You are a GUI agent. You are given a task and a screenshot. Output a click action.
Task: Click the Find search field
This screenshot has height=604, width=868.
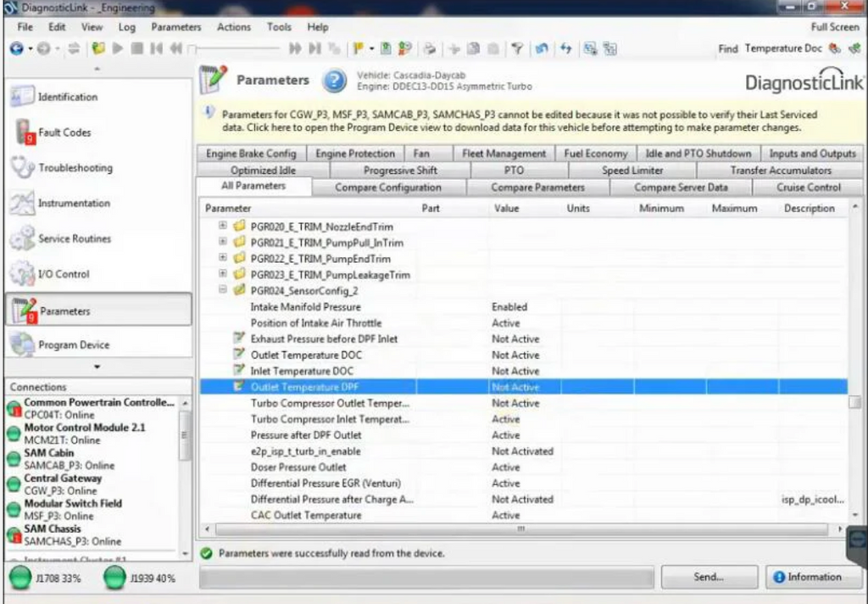coord(782,49)
